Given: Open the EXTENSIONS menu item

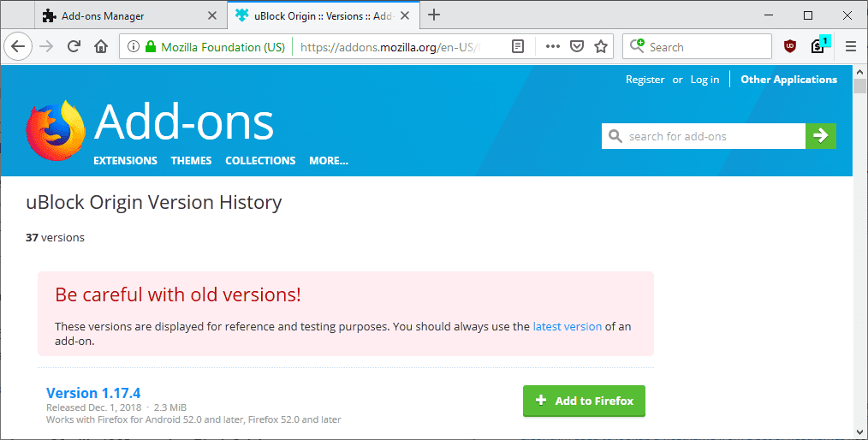Looking at the screenshot, I should (x=125, y=160).
